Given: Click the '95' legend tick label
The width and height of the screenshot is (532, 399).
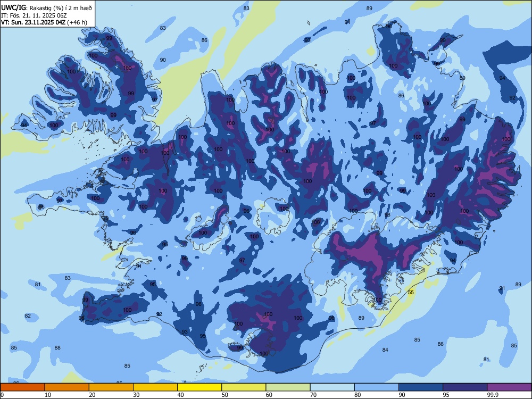Looking at the screenshot, I should click(x=446, y=395).
